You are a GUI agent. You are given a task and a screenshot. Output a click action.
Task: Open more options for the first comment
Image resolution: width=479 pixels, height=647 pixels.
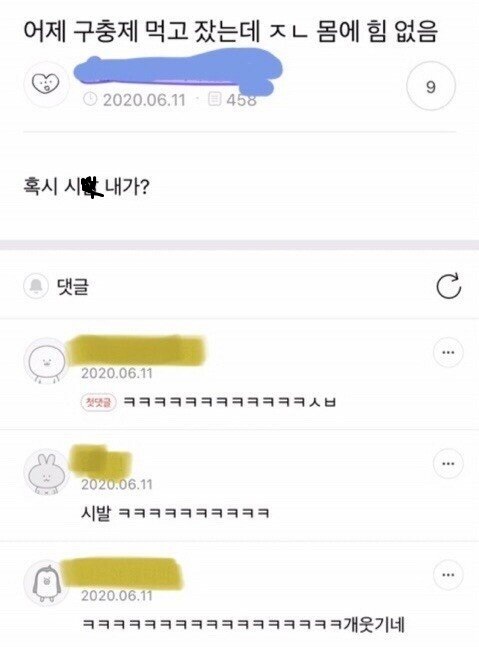(x=448, y=352)
